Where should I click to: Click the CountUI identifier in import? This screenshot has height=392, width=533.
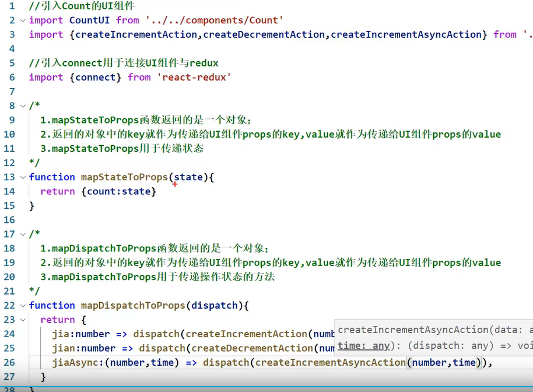[89, 20]
